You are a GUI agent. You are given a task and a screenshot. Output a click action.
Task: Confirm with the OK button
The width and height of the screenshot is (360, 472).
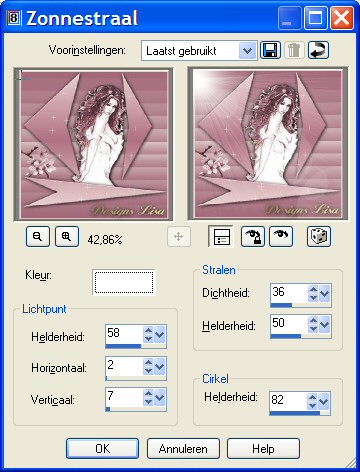click(102, 449)
